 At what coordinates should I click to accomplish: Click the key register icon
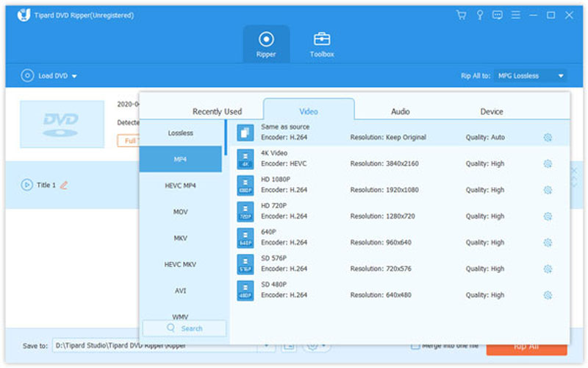479,15
